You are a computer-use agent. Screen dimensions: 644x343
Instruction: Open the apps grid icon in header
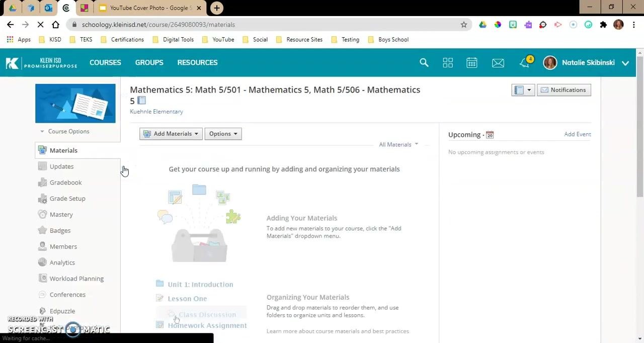click(x=448, y=62)
